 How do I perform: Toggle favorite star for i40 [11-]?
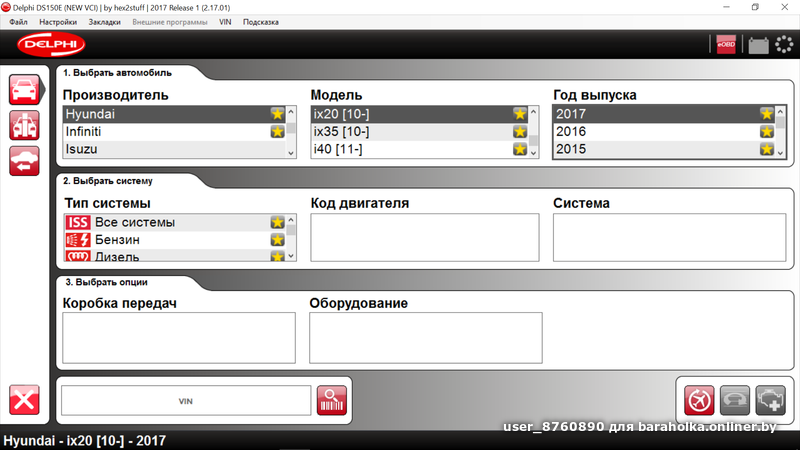pyautogui.click(x=519, y=149)
